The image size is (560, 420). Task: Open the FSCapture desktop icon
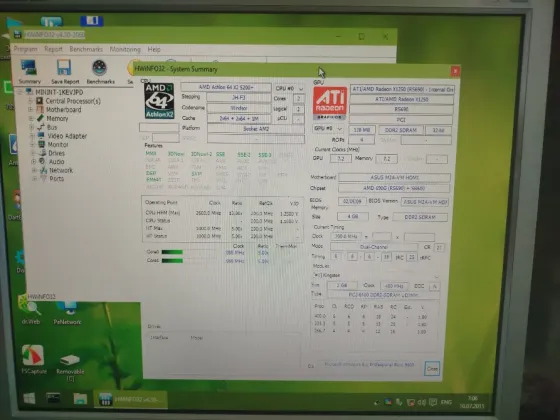34,359
